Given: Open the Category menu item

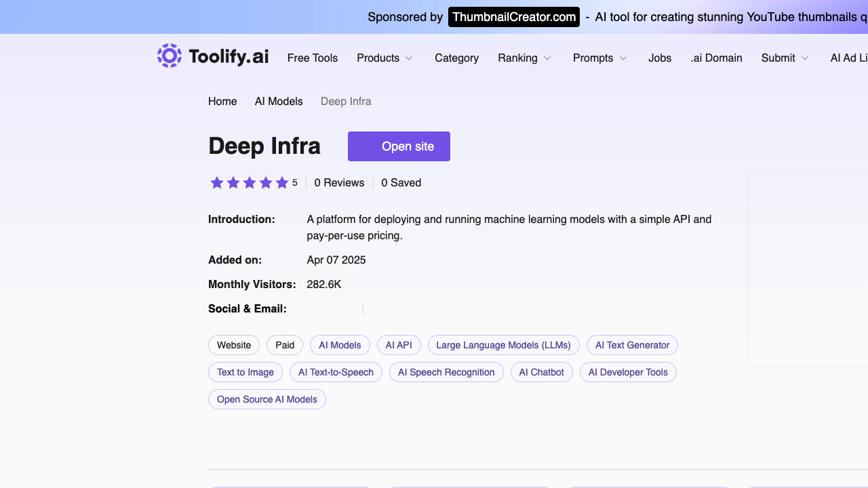Looking at the screenshot, I should coord(456,58).
